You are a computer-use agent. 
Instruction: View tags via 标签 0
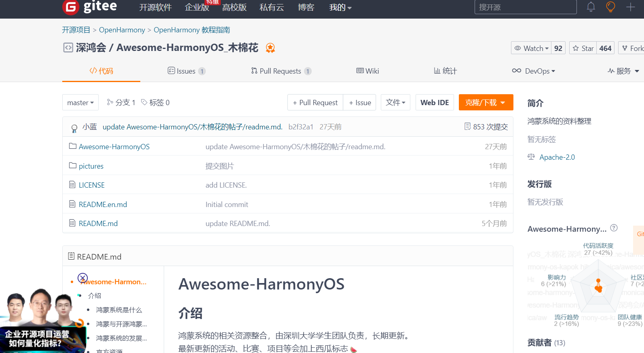tap(155, 103)
